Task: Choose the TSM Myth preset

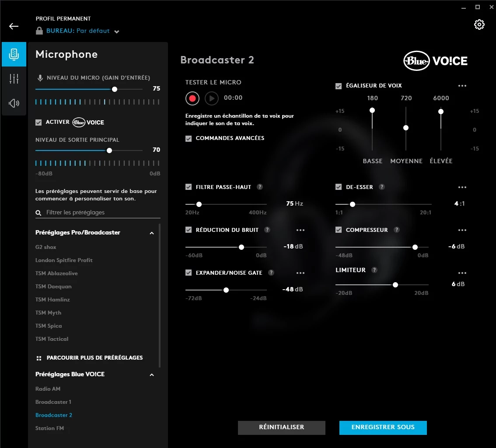Action: pos(49,312)
